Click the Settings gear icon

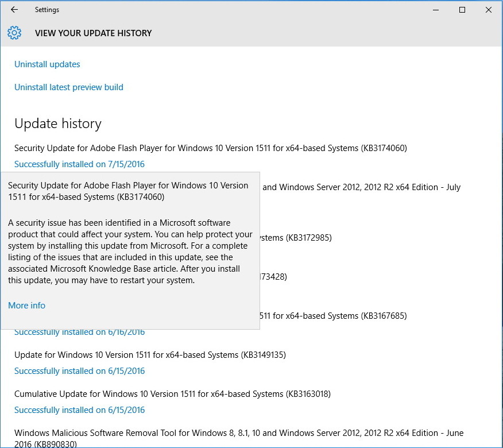14,33
